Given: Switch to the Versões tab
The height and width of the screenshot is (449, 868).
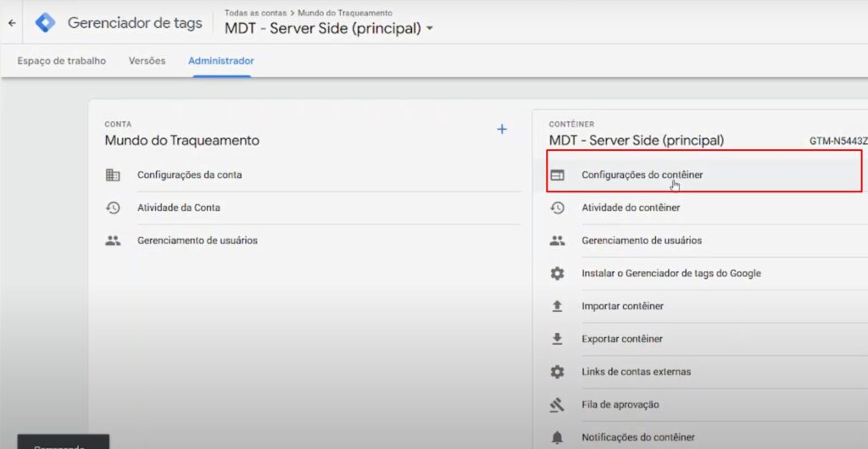Looking at the screenshot, I should click(x=147, y=61).
